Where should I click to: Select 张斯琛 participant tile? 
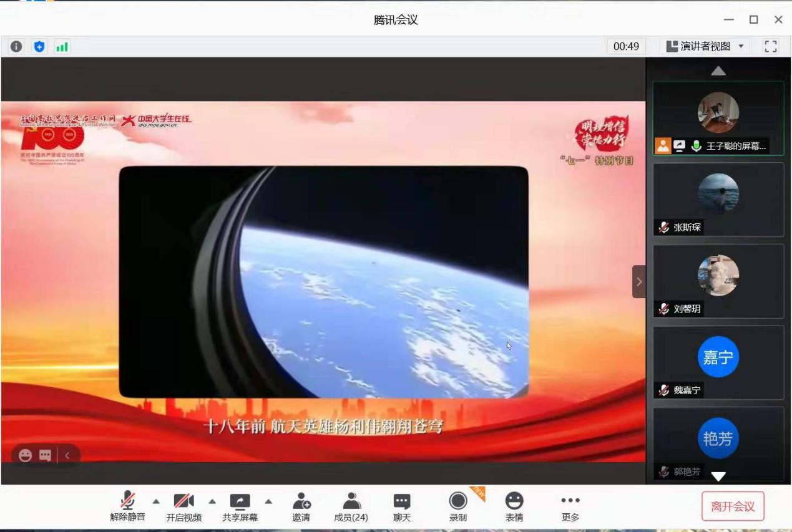[718, 200]
